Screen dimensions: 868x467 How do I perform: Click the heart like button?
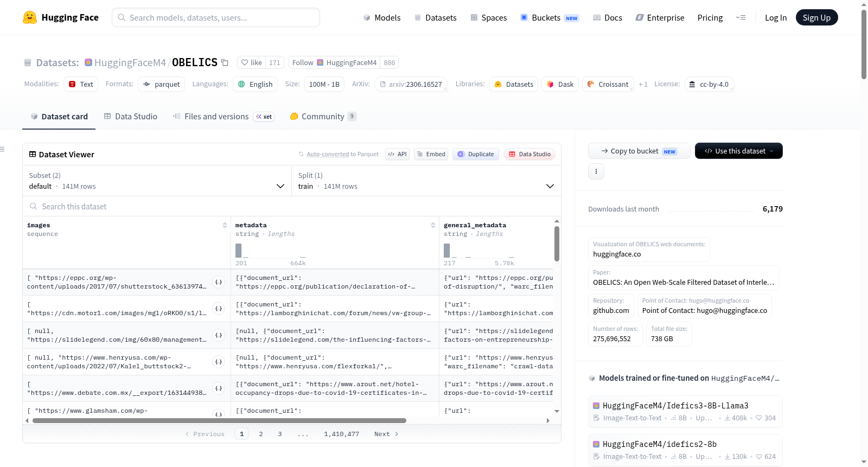251,62
